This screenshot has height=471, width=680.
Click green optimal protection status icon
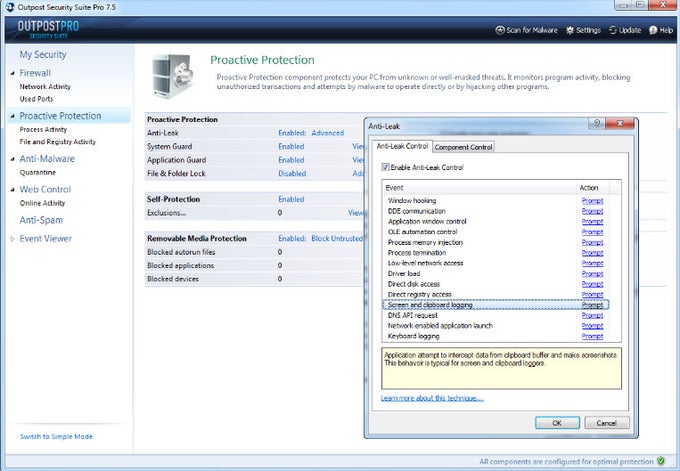click(x=660, y=461)
